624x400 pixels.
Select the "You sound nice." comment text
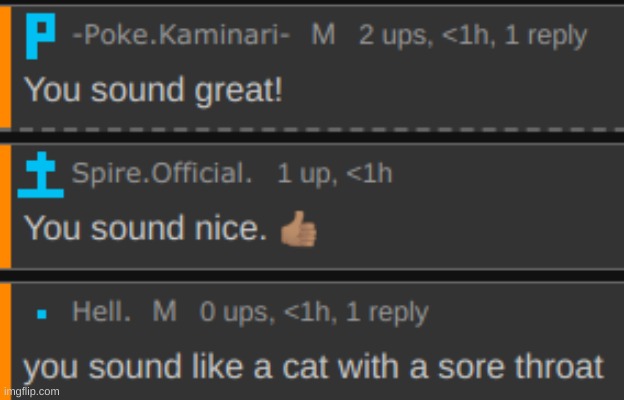tap(146, 228)
